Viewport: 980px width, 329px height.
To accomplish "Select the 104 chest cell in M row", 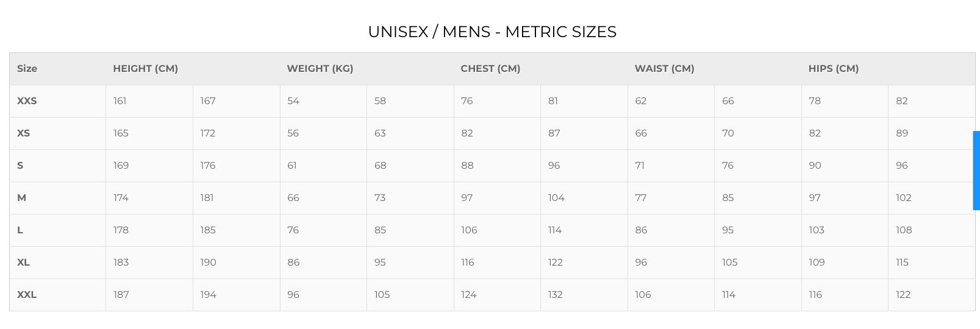I will pos(556,197).
